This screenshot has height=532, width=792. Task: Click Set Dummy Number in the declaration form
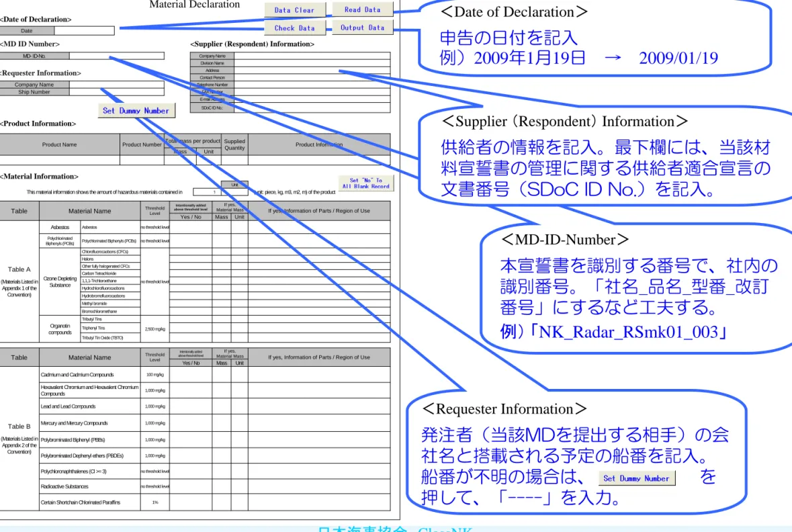(x=136, y=111)
